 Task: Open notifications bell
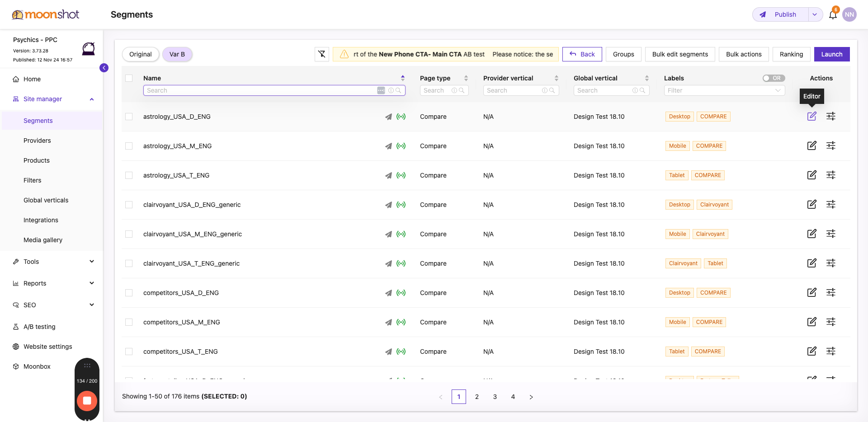click(x=833, y=15)
